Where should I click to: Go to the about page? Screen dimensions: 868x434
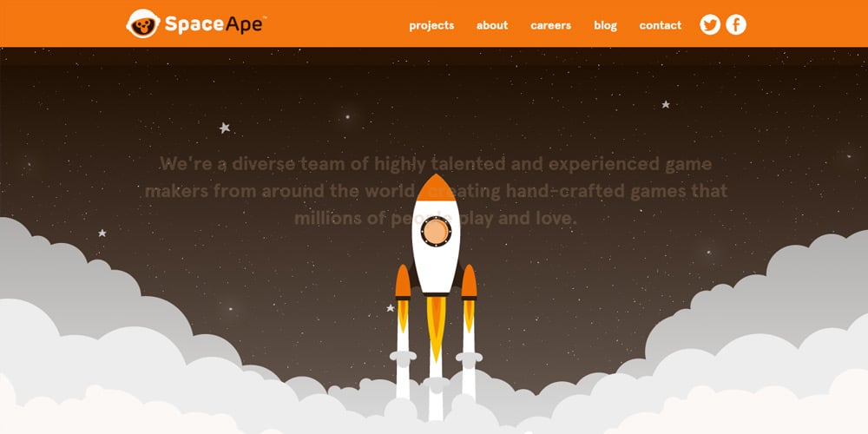coord(492,25)
